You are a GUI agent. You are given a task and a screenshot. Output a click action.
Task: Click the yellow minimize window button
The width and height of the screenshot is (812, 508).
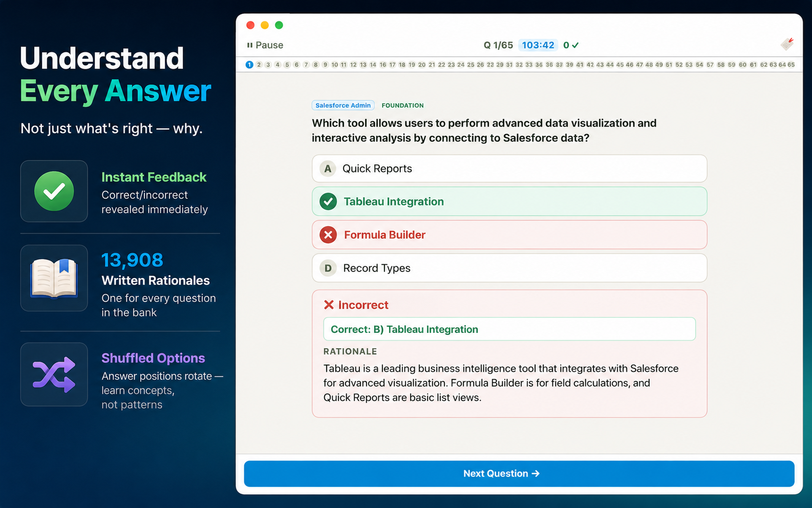click(265, 25)
